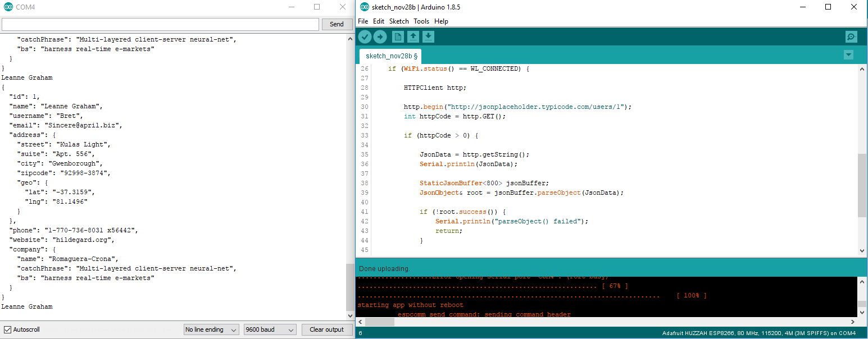Open the No line ending dropdown
Image resolution: width=868 pixels, height=339 pixels.
click(x=211, y=329)
